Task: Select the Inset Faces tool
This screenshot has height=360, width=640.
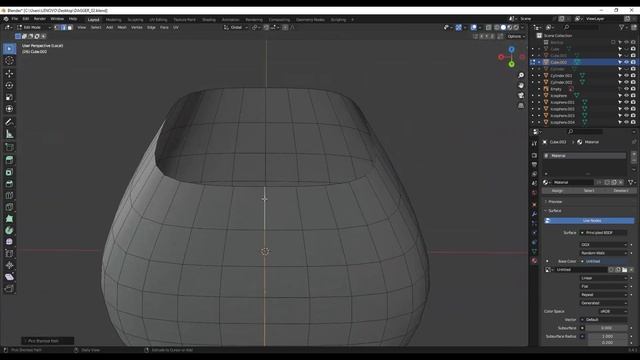Action: coord(9,172)
